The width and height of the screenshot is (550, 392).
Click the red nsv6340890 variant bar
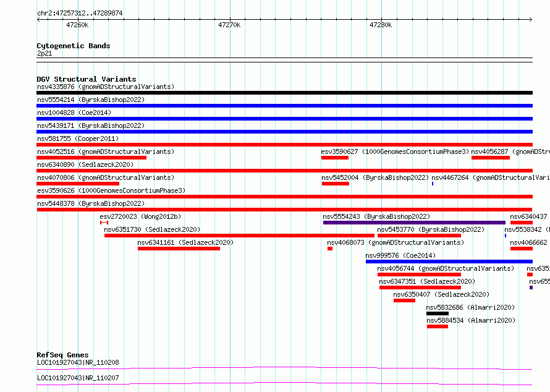coord(284,171)
